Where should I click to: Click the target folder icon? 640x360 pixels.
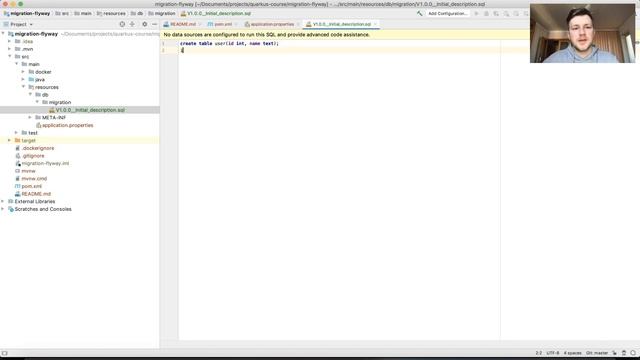click(x=18, y=140)
